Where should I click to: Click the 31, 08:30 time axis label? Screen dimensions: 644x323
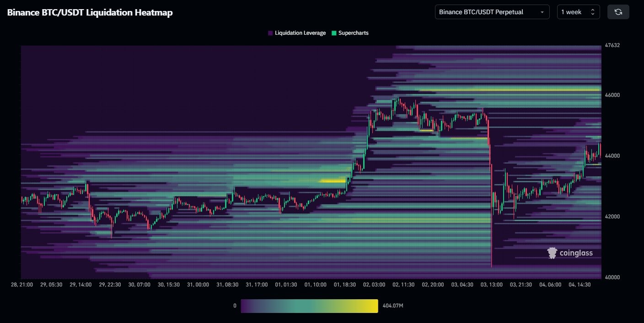[227, 285]
